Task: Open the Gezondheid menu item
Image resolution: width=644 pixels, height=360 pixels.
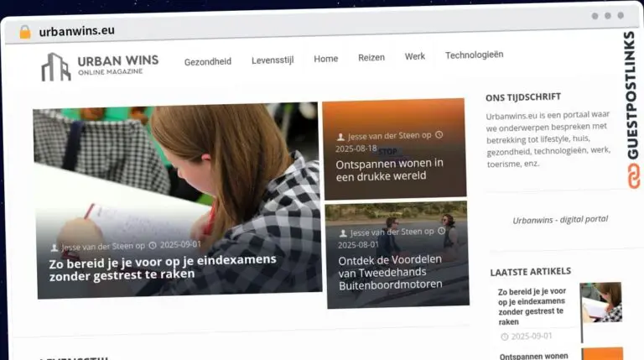Action: tap(207, 60)
